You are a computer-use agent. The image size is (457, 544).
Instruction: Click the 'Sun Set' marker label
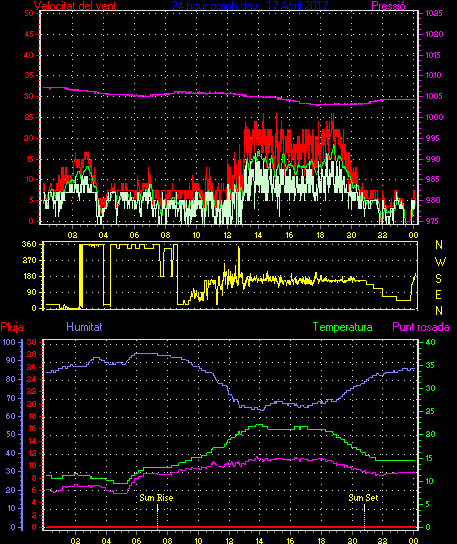tap(363, 498)
